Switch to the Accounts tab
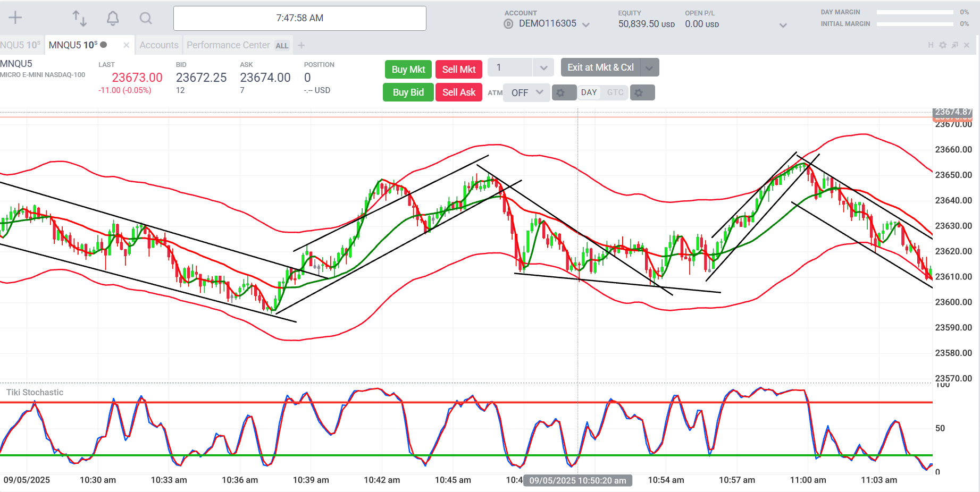Screen dimensions: 980x492 (159, 45)
